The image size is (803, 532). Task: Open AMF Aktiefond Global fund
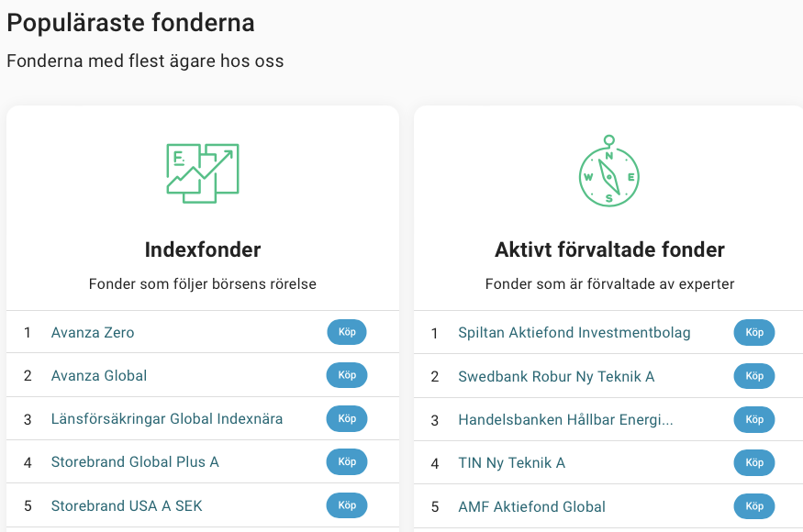click(x=531, y=507)
